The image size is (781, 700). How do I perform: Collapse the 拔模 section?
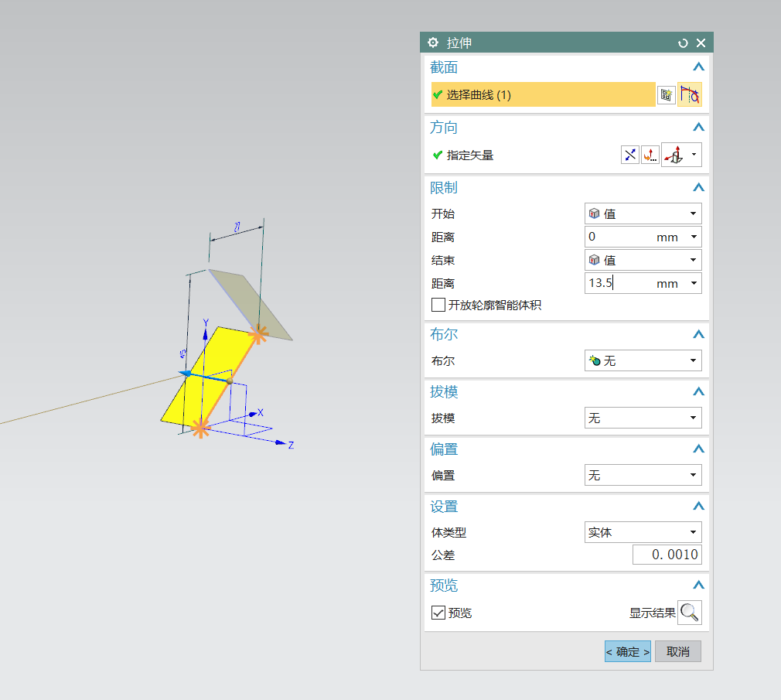[698, 391]
